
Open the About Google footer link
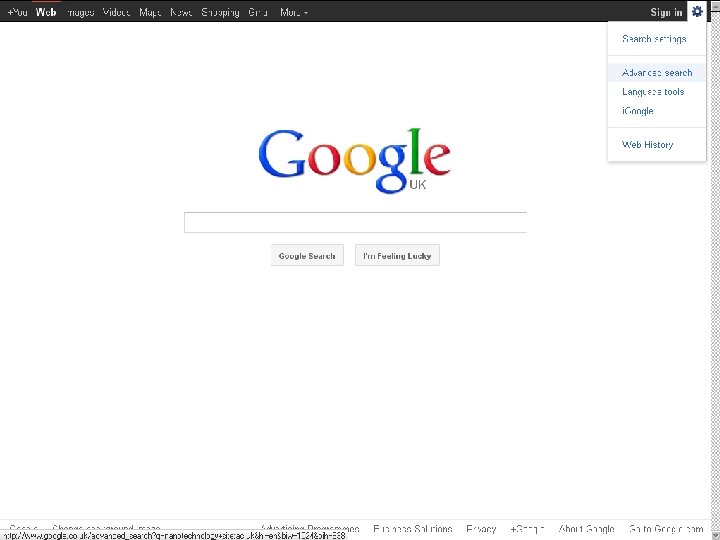[x=586, y=529]
